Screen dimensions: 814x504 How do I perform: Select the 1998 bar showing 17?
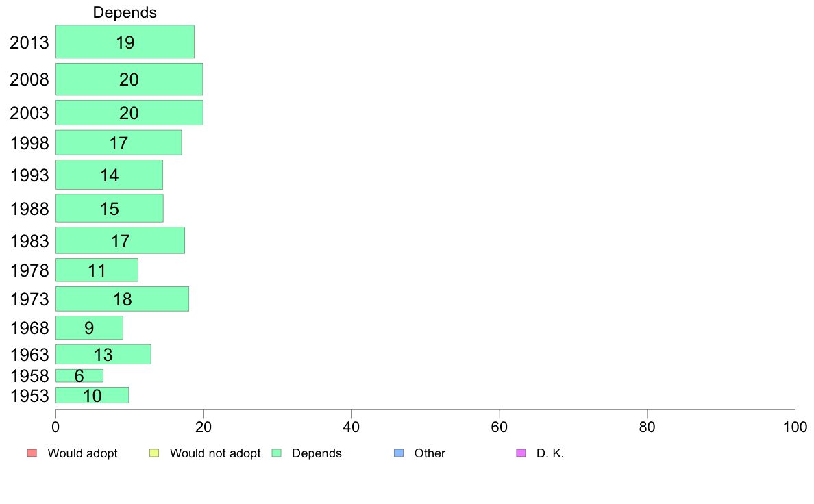click(119, 142)
